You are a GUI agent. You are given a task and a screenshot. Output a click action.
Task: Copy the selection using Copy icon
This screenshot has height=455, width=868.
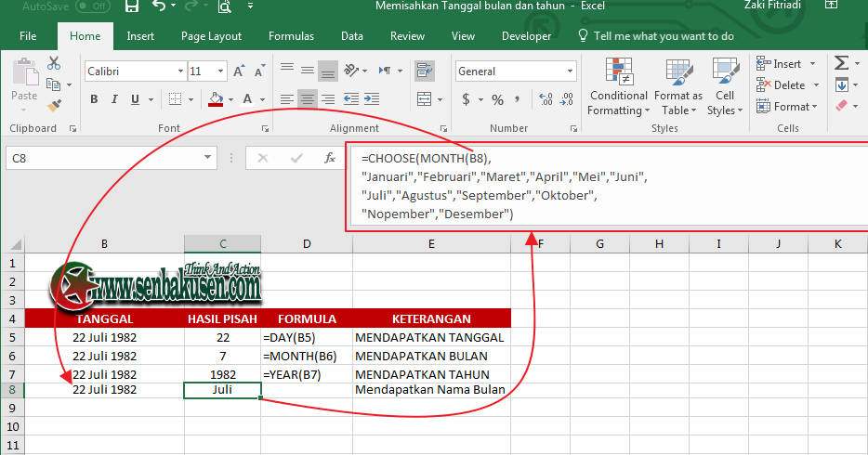click(x=53, y=84)
